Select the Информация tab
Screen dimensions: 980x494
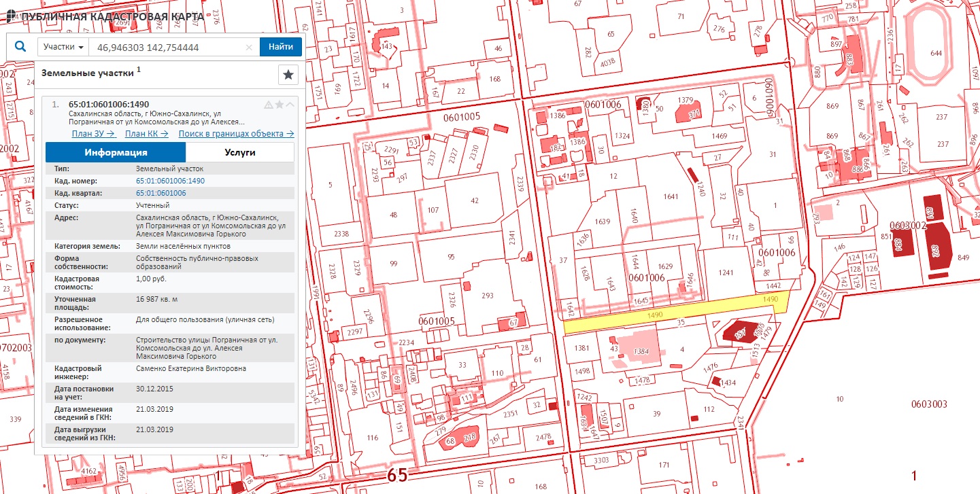click(116, 152)
